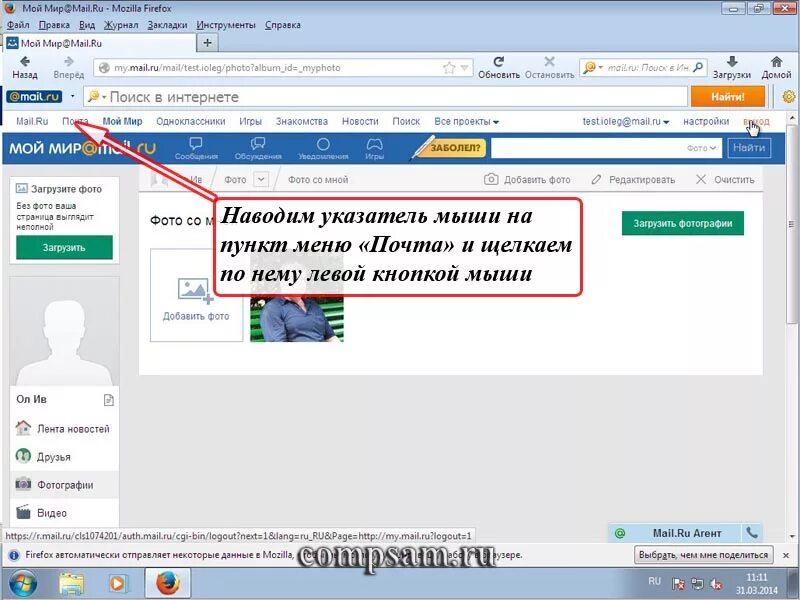Open the Фото search filter dropdown
This screenshot has width=800, height=600.
(x=701, y=148)
